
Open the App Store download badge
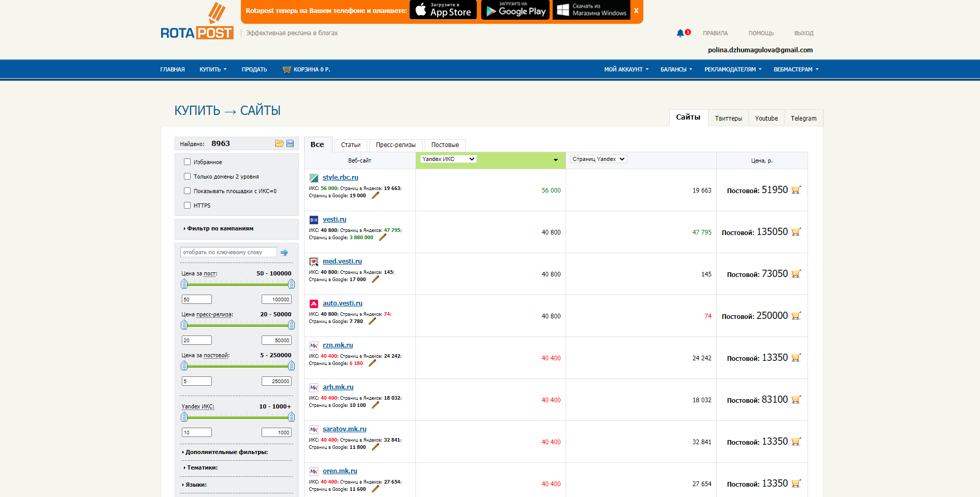[443, 10]
